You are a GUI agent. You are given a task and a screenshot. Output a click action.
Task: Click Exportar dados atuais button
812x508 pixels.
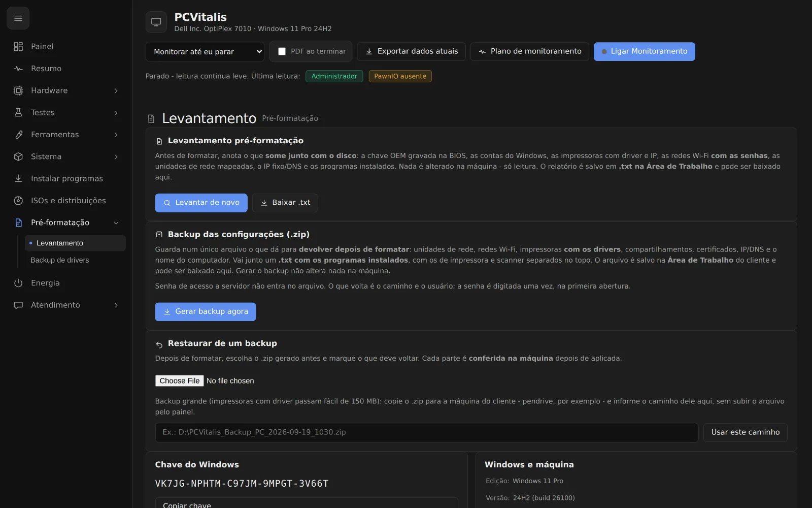click(411, 51)
